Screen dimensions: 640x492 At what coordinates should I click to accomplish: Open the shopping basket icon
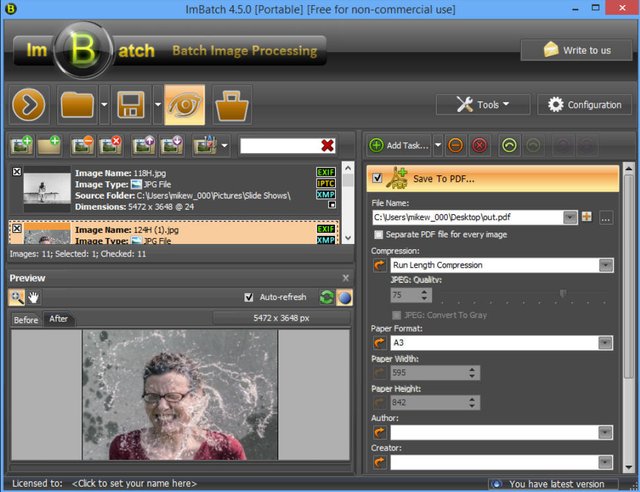pos(232,106)
